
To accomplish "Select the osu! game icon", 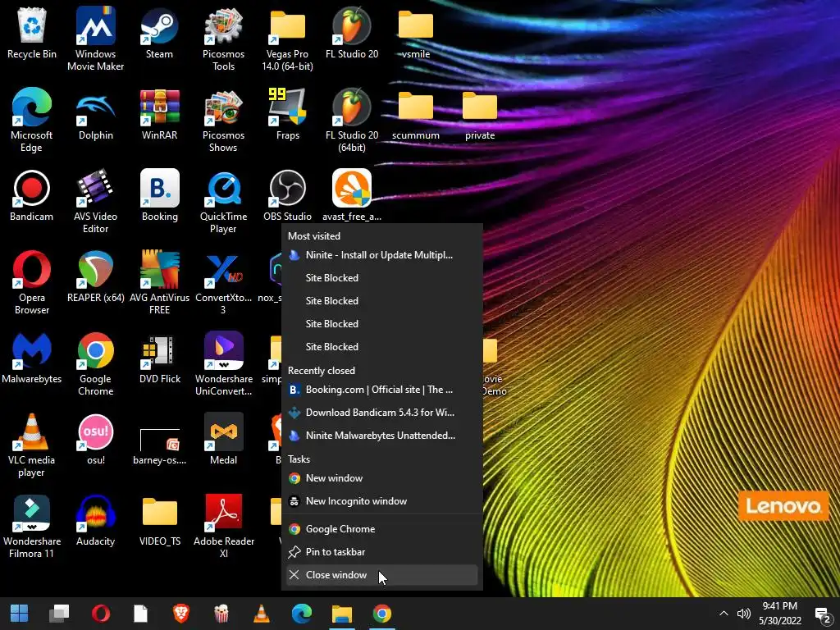I will (x=95, y=440).
